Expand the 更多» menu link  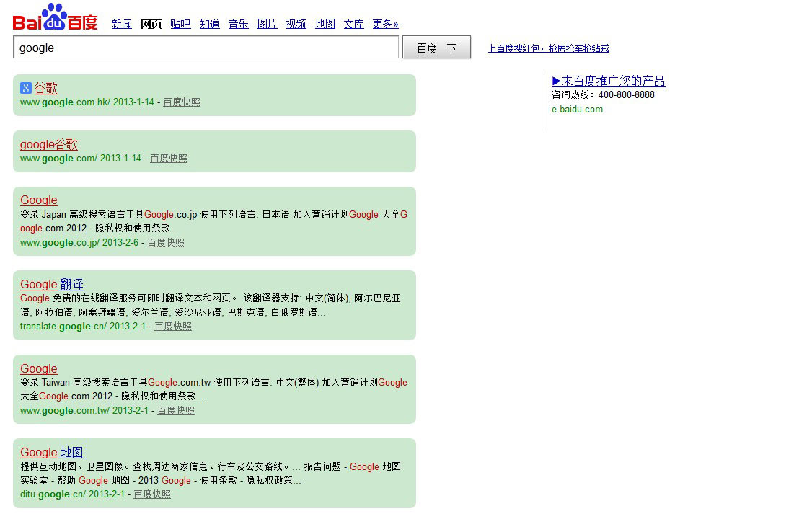click(x=385, y=24)
